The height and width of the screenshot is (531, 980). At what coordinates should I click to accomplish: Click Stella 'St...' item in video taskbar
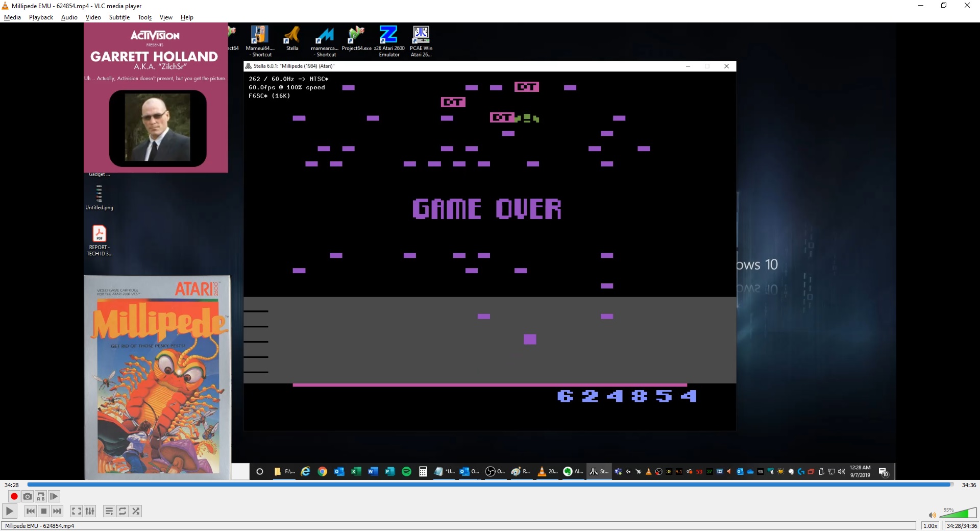599,471
